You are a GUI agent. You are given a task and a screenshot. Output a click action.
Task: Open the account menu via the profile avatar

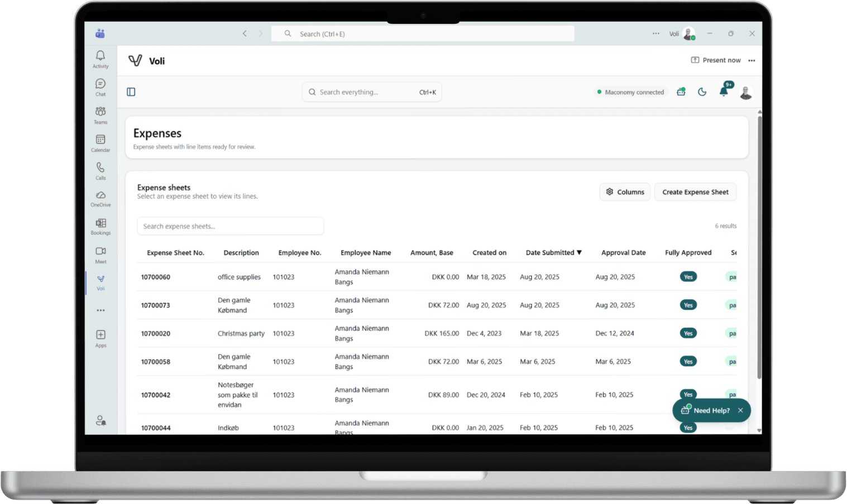tap(746, 92)
